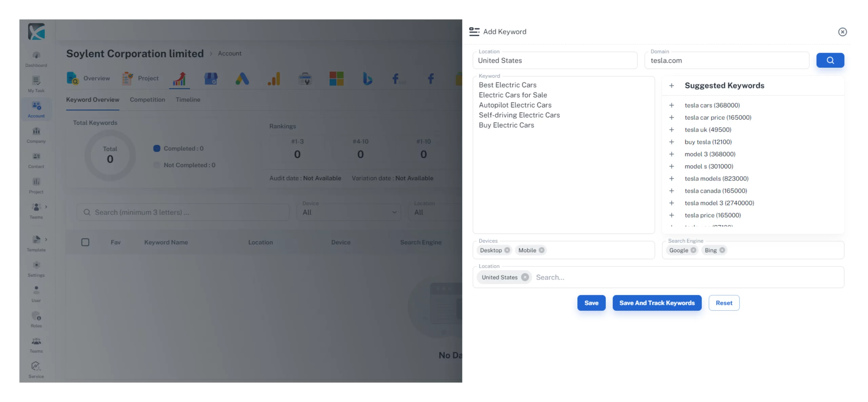Tick the select-all checkbox in keyword table
This screenshot has height=402, width=868.
(x=85, y=242)
